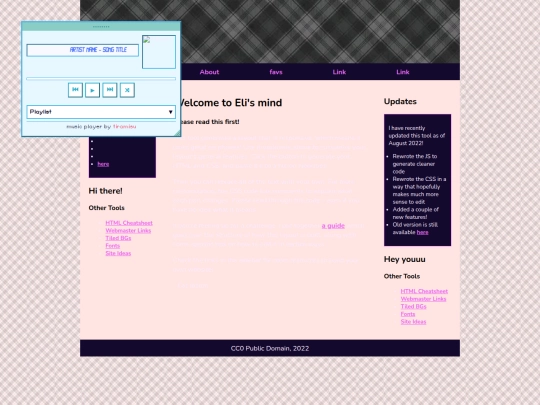Open the 'here' link in the left dark box
Screen dimensions: 540x405
coord(103,164)
